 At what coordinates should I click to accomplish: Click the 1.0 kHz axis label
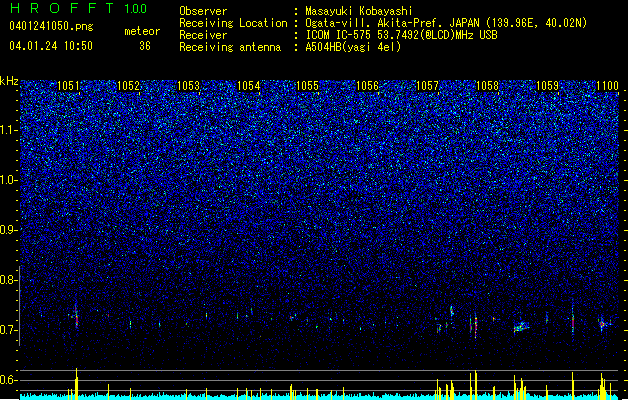[9, 180]
